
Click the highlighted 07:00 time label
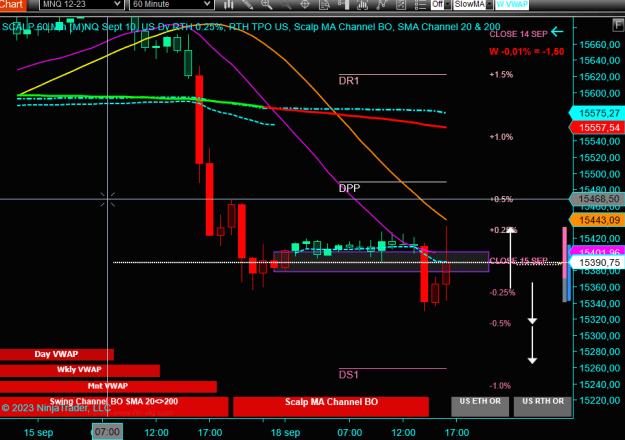tap(107, 432)
